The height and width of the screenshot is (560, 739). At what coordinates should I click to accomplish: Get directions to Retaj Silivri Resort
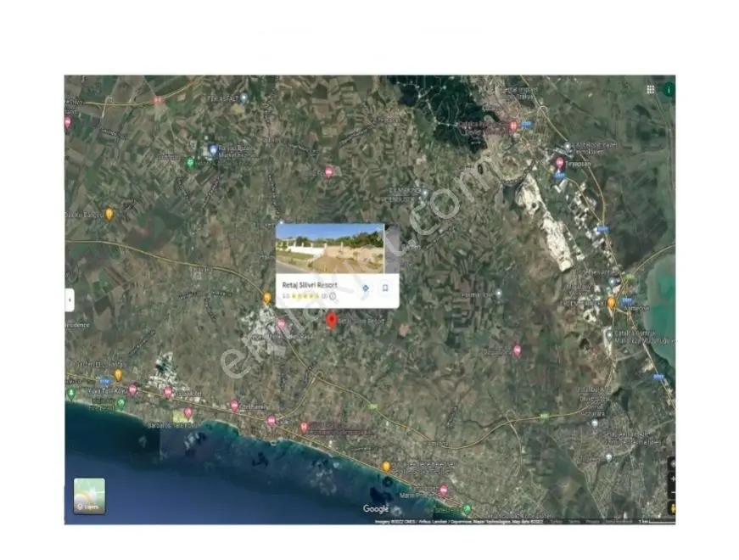coord(366,288)
